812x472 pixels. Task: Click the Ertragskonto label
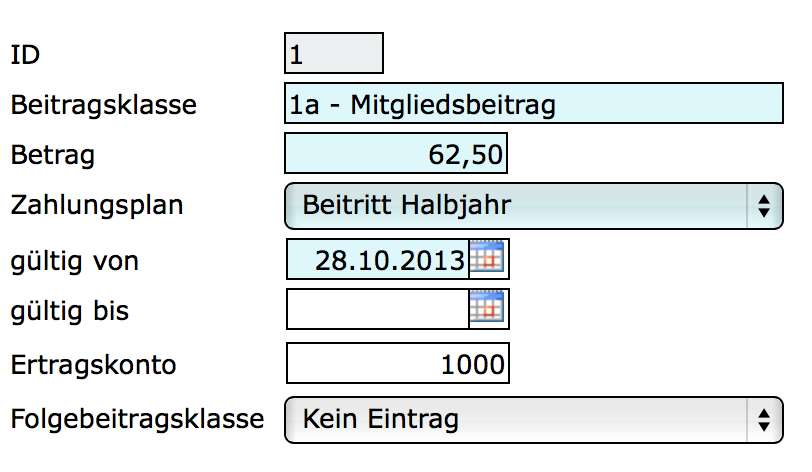pos(93,365)
